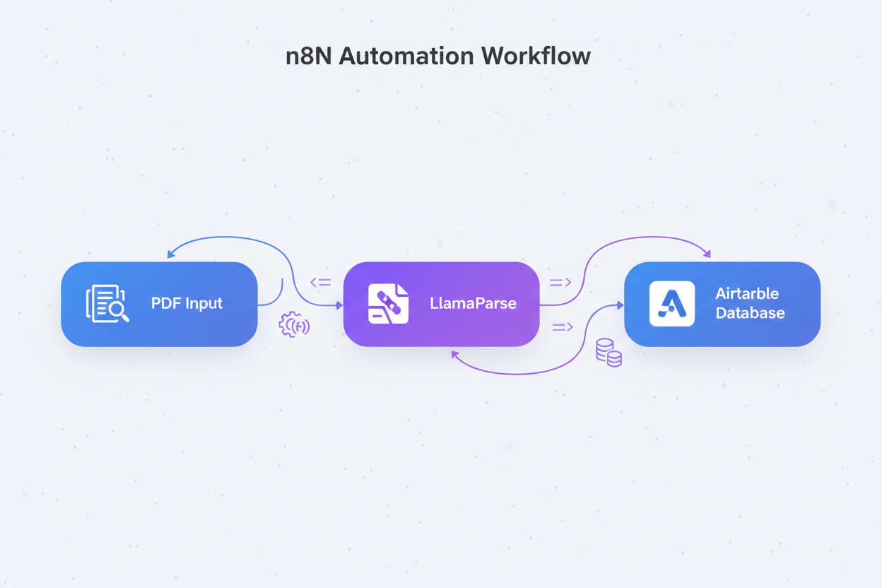Screen dimensions: 882x588
Task: Click the PDF Input node
Action: coord(159,304)
